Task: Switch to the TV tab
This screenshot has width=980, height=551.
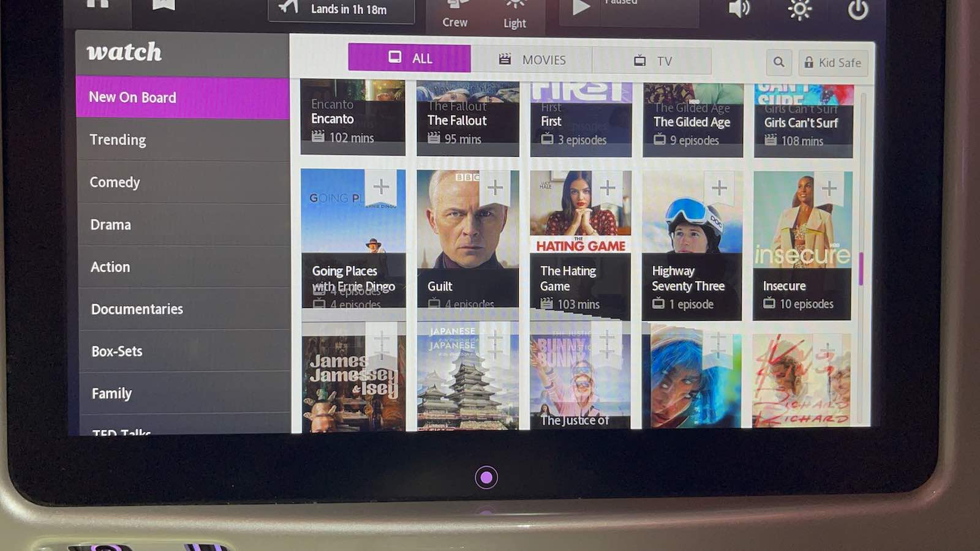Action: coord(652,61)
